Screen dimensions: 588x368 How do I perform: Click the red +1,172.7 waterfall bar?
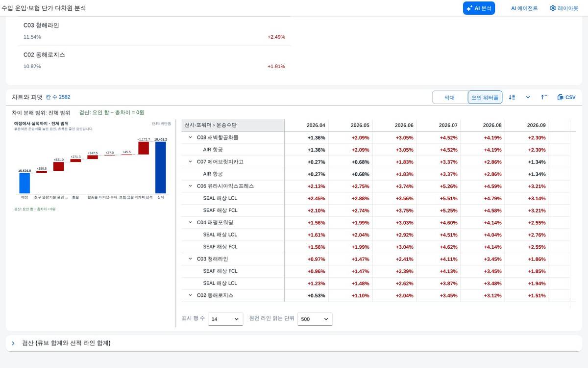click(144, 148)
